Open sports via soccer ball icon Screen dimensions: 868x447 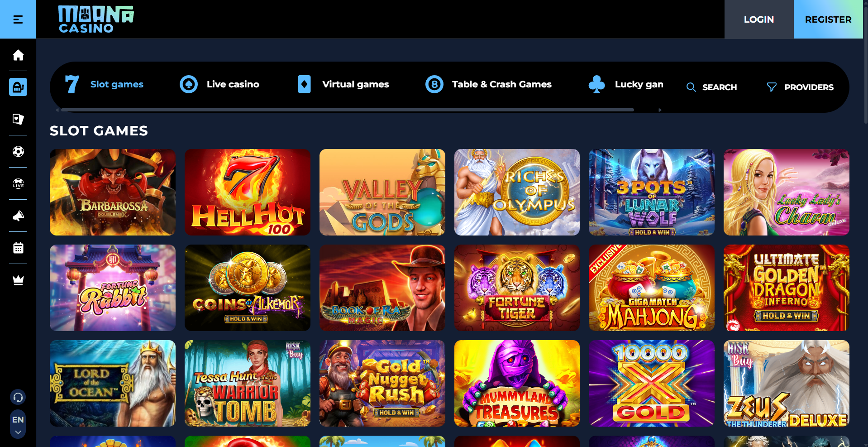[x=18, y=151]
